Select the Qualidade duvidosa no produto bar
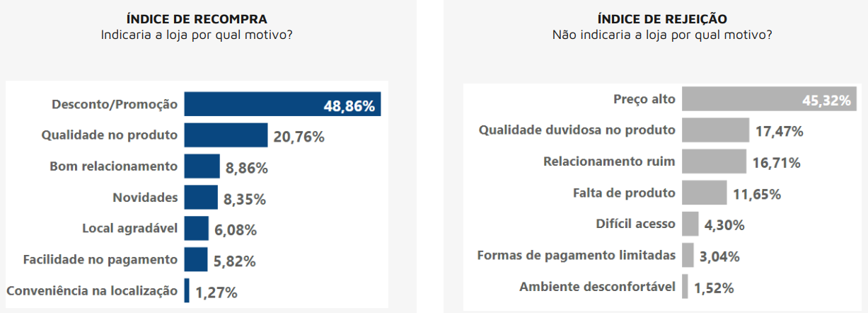 click(715, 130)
